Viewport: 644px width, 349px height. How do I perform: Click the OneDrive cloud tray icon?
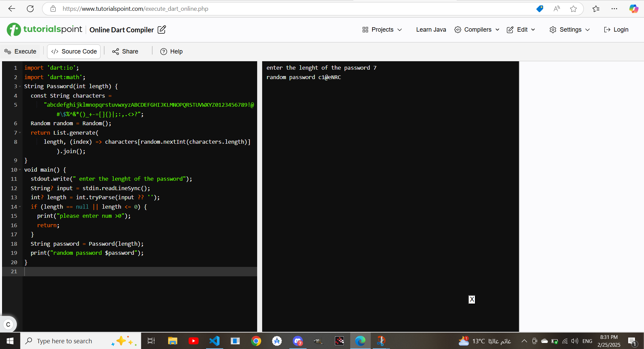pos(545,341)
